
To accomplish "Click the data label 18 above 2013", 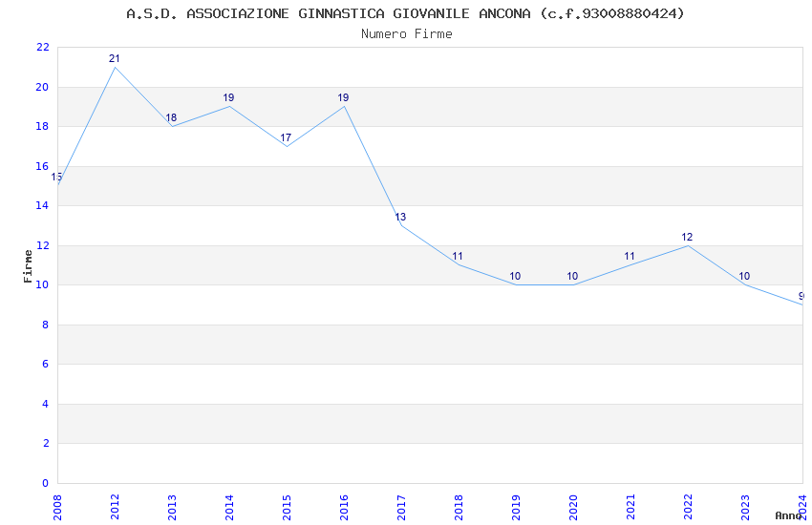I will point(171,117).
